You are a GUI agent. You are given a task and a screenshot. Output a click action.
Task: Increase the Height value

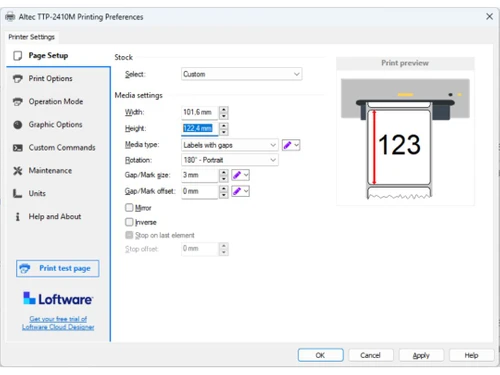coord(224,126)
